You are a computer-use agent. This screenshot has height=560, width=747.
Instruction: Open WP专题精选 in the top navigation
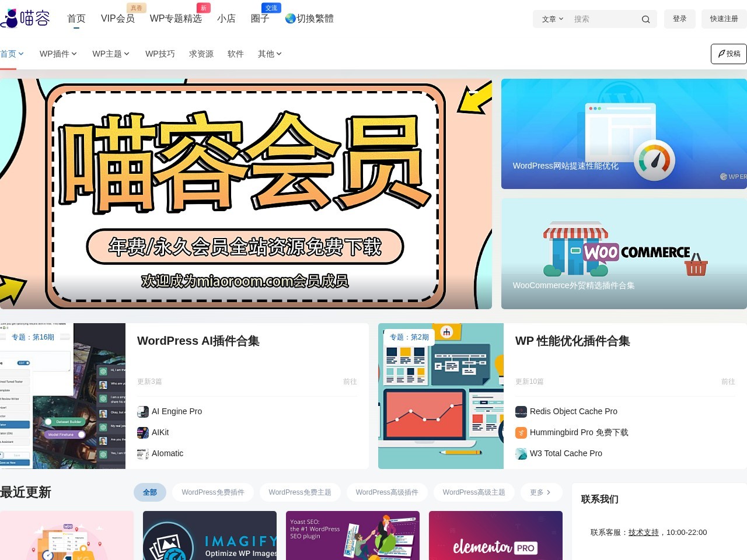(x=176, y=19)
